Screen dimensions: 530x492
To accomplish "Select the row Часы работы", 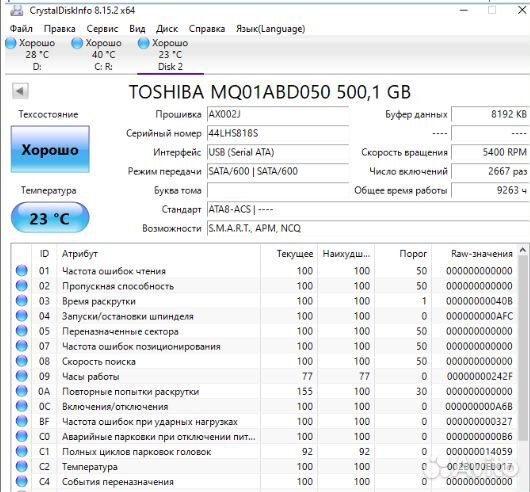I will pyautogui.click(x=264, y=376).
